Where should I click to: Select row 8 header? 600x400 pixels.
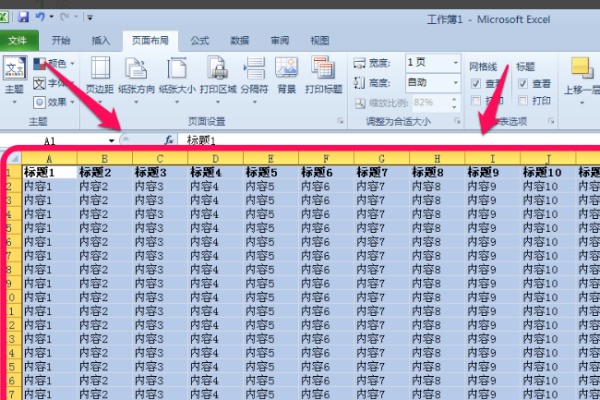pyautogui.click(x=14, y=269)
